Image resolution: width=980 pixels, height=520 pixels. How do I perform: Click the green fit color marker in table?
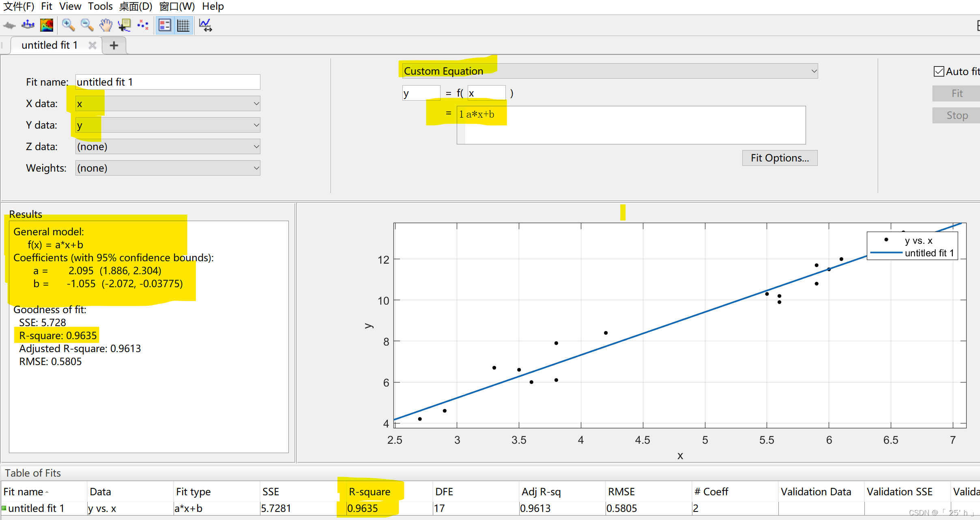4,508
